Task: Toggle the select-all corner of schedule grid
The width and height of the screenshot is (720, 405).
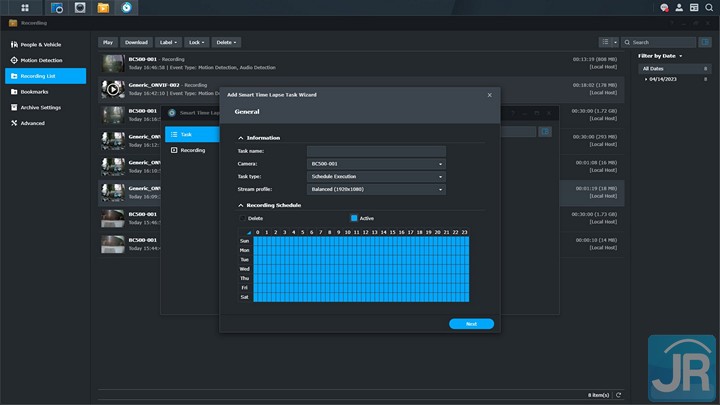Action: [x=248, y=232]
